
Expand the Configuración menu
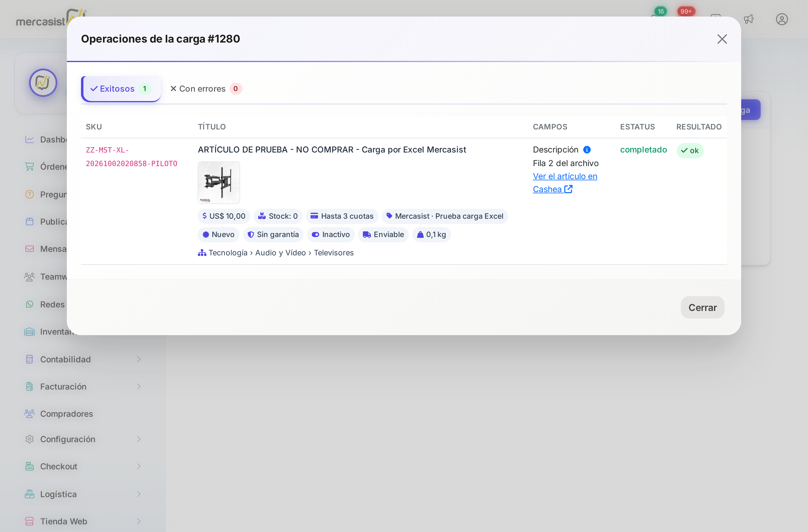pos(83,439)
